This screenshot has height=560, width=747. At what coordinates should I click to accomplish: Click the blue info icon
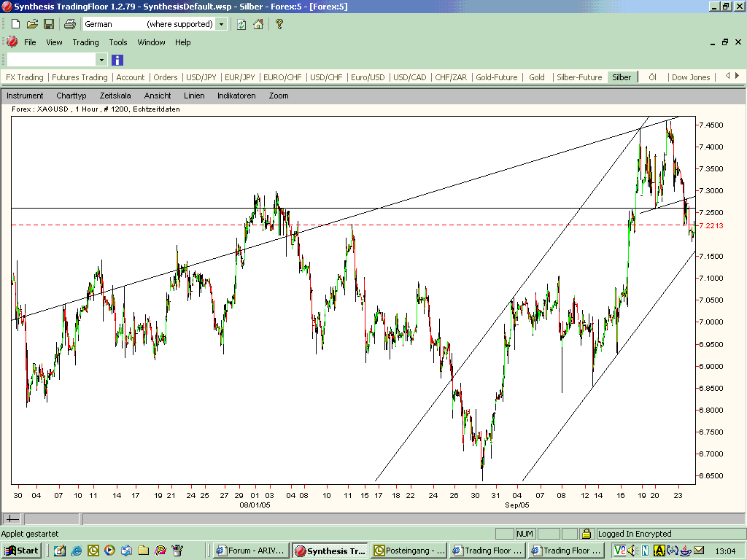coord(117,60)
